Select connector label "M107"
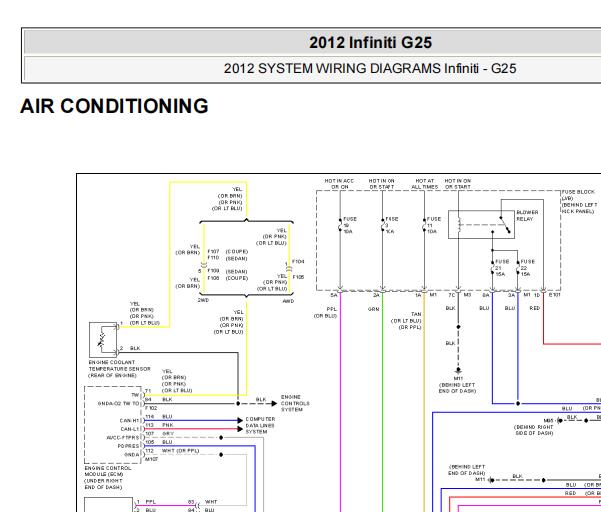601x512 pixels. pos(152,459)
